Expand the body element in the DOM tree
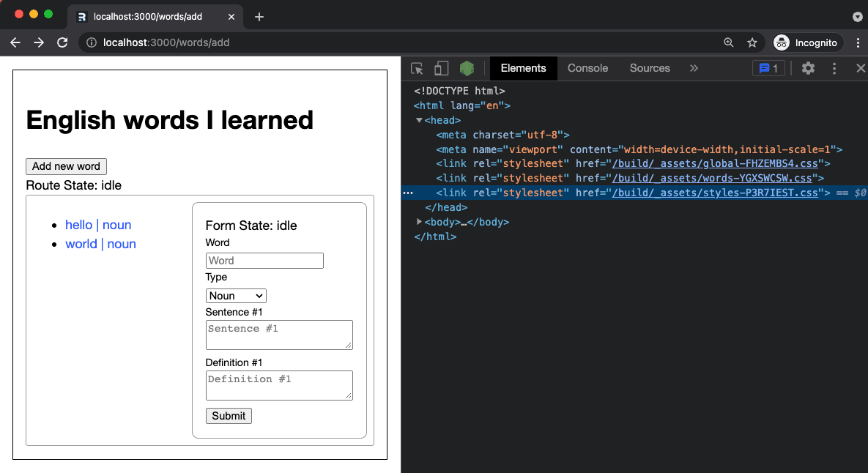868x473 pixels. coord(419,222)
